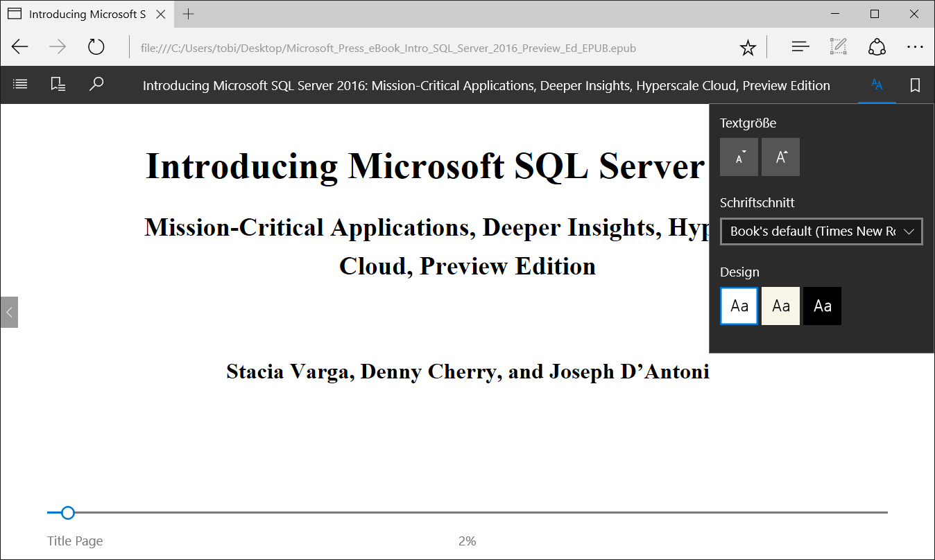Close the Edge window

pos(914,14)
